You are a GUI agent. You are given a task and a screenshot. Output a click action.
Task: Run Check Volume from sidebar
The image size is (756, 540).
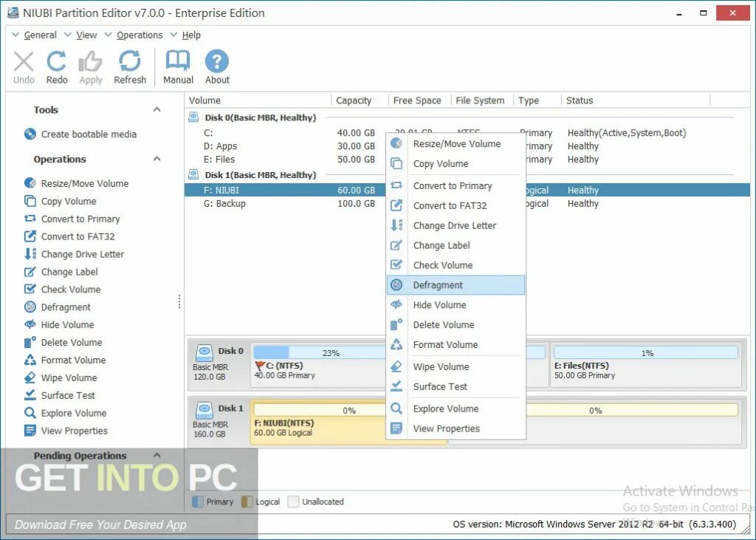(62, 290)
